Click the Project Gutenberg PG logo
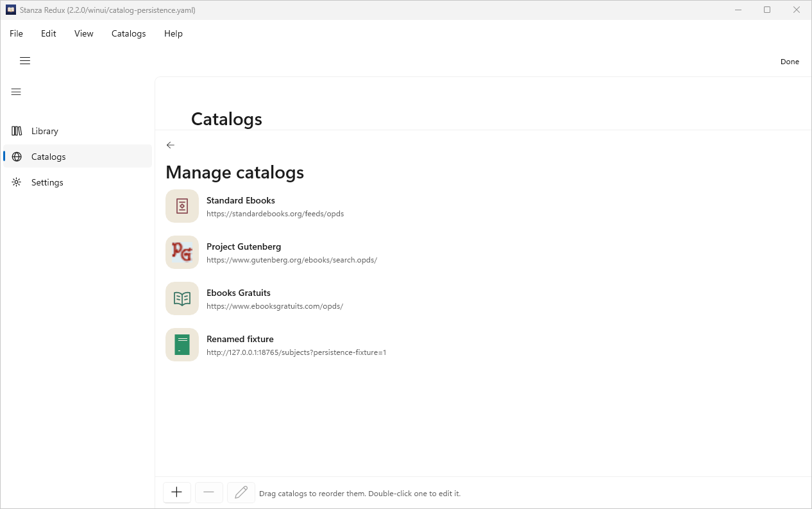The width and height of the screenshot is (812, 509). click(182, 252)
